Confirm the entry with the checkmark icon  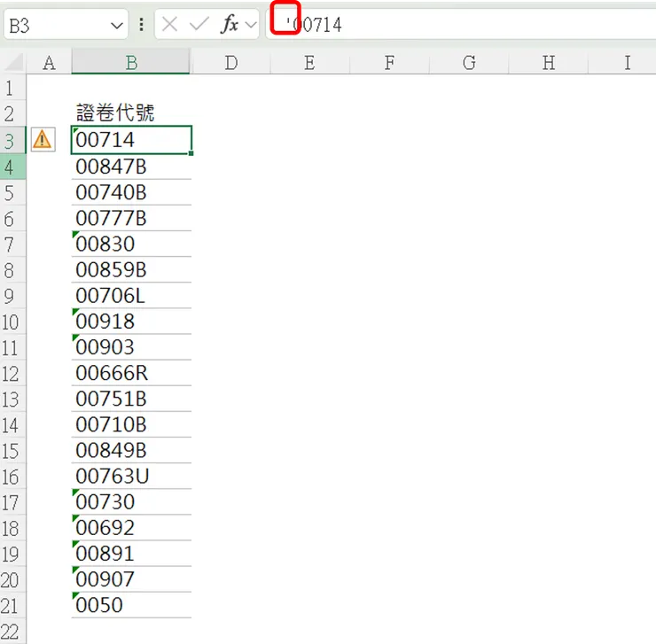pyautogui.click(x=199, y=24)
